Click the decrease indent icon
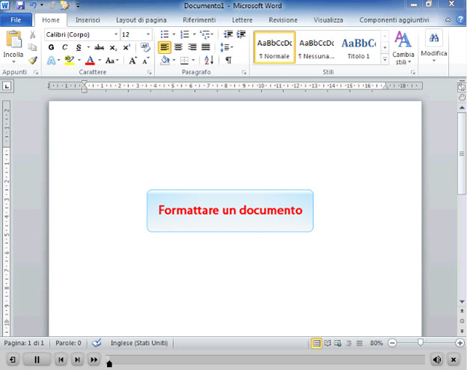 pyautogui.click(x=228, y=34)
